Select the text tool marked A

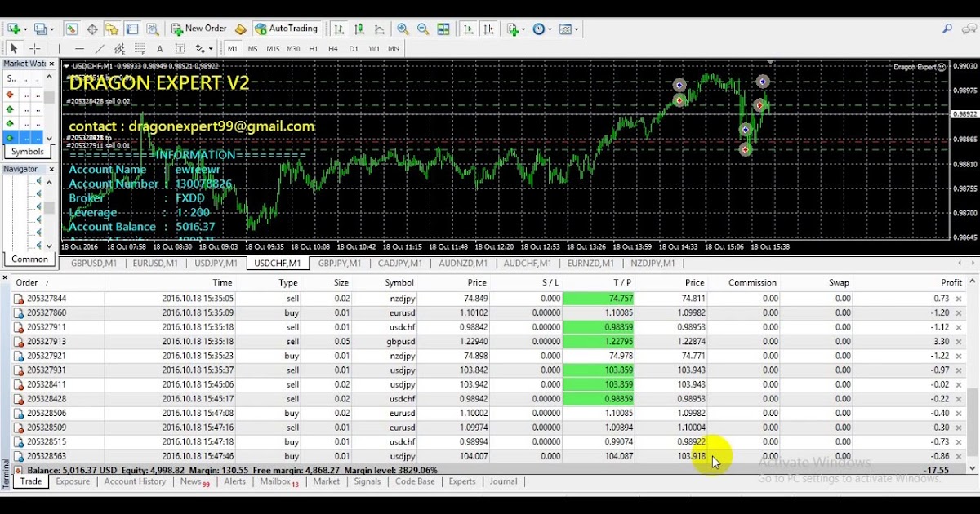click(x=159, y=49)
